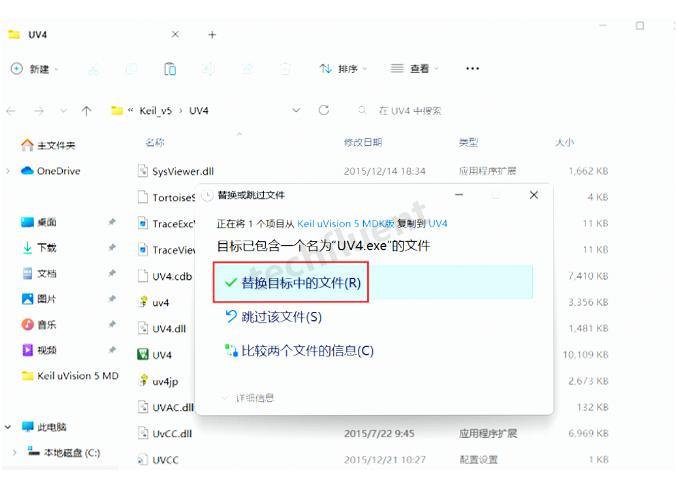
Task: Unpin Videos (视频) pin icon
Action: [x=112, y=349]
